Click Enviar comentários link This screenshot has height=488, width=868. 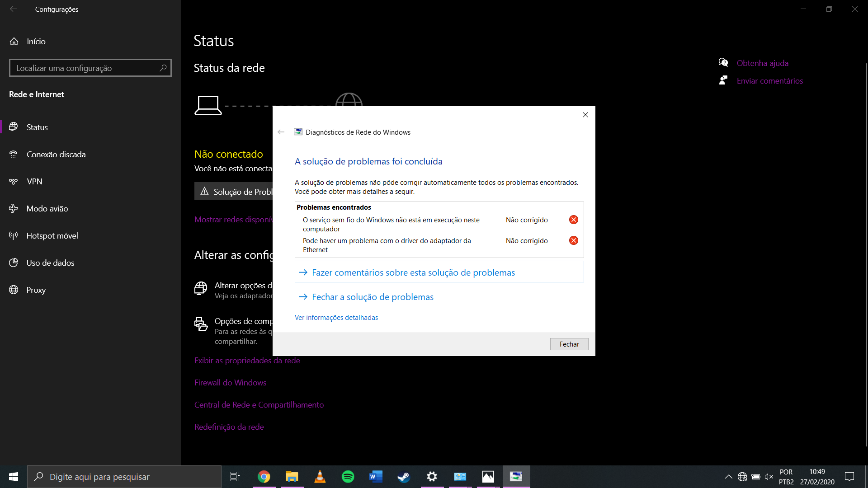click(x=769, y=81)
